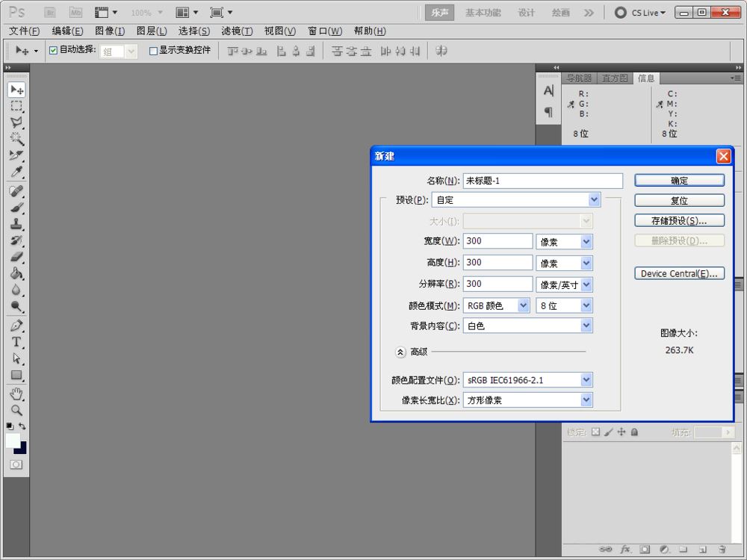The width and height of the screenshot is (747, 560).
Task: Select the Clone Stamp tool
Action: (x=16, y=224)
